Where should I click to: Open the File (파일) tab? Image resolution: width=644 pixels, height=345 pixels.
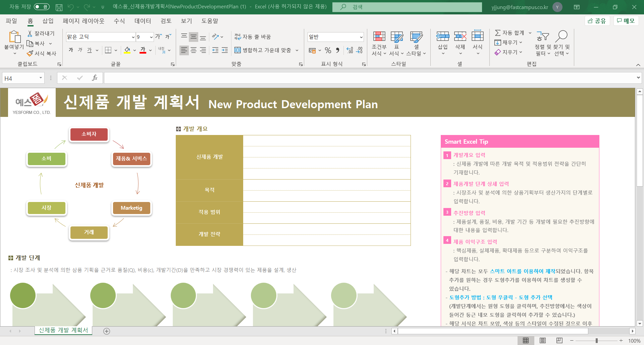(x=11, y=21)
